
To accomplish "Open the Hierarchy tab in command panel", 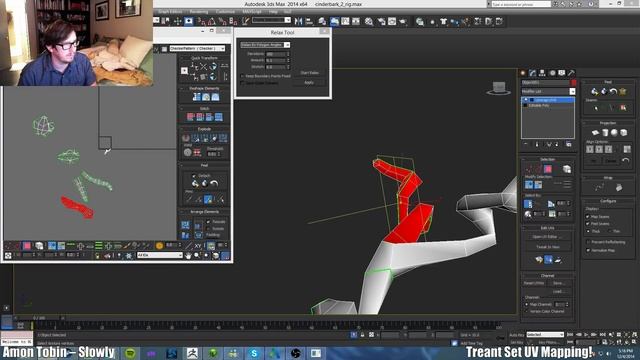I will click(542, 73).
